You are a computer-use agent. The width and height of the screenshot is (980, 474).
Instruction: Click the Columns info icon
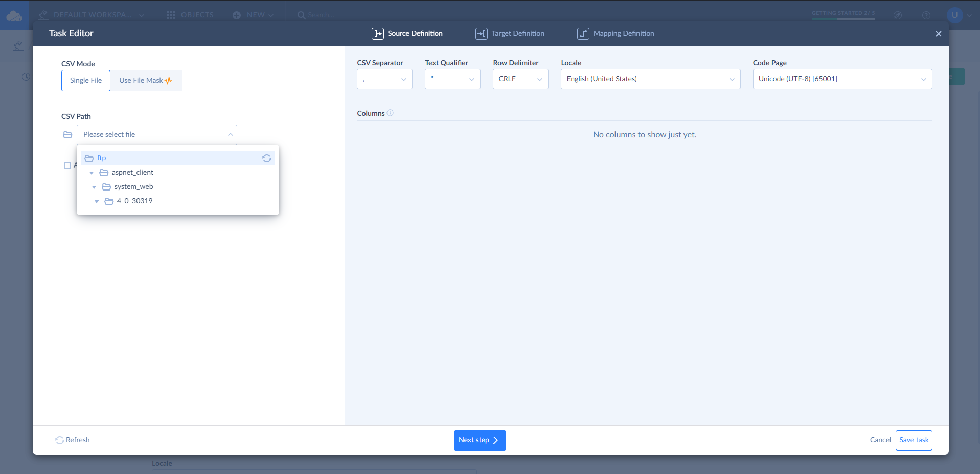390,113
